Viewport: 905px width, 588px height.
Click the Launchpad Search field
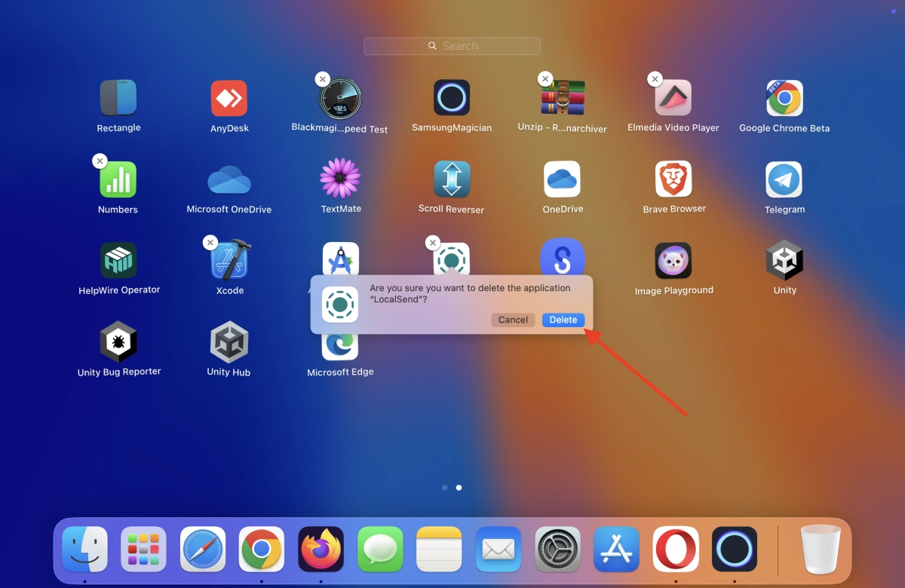coord(452,46)
